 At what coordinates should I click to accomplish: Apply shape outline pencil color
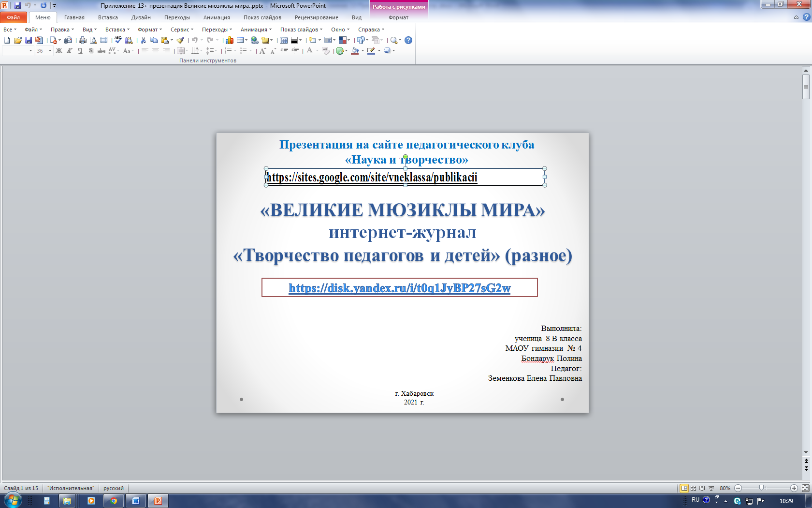point(371,51)
